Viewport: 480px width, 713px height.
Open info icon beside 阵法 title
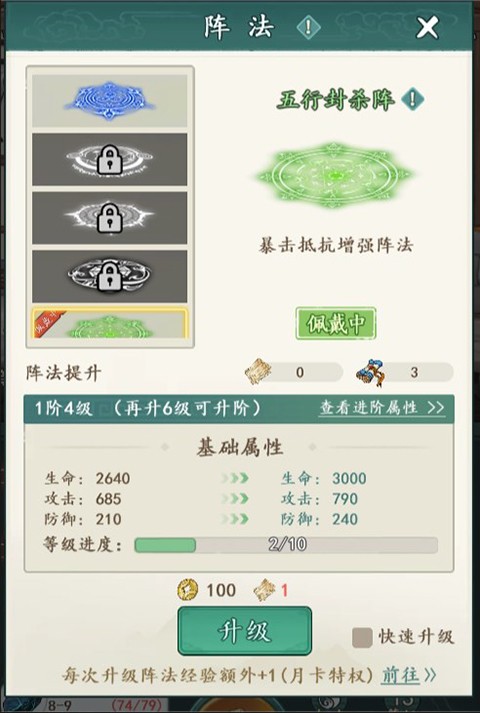pyautogui.click(x=308, y=27)
